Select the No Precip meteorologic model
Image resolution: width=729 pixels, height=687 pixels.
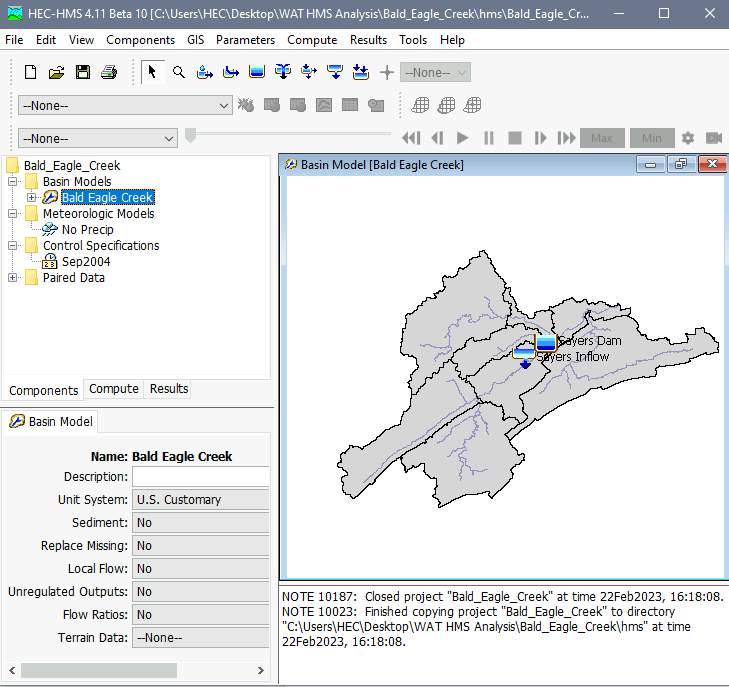pos(87,230)
